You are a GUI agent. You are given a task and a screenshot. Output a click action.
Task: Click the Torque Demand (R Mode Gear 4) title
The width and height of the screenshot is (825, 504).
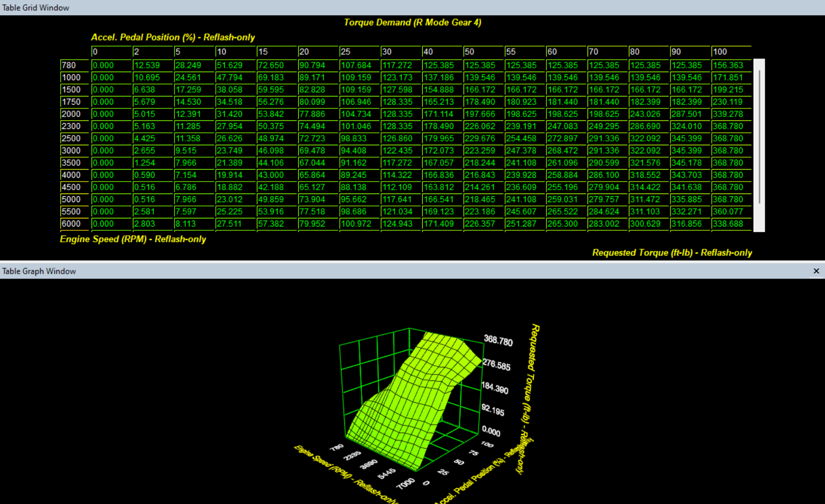(x=412, y=23)
